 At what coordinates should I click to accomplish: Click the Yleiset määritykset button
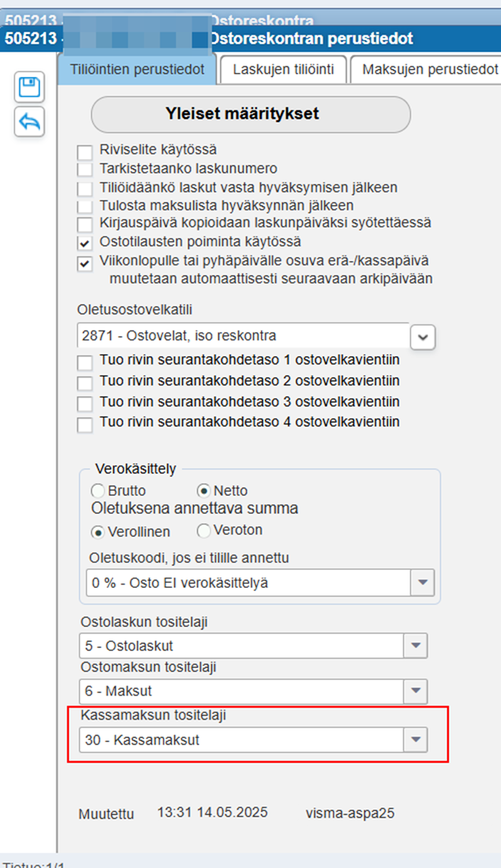(x=250, y=114)
